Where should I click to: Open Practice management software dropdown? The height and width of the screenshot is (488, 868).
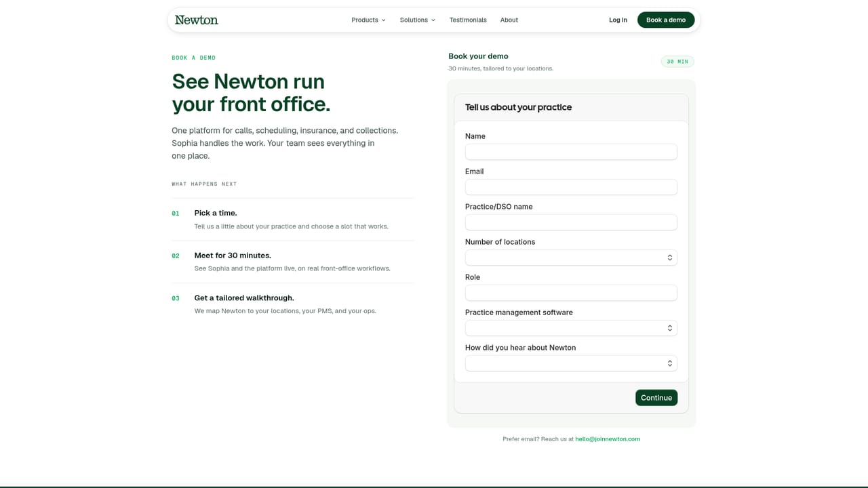[571, 328]
